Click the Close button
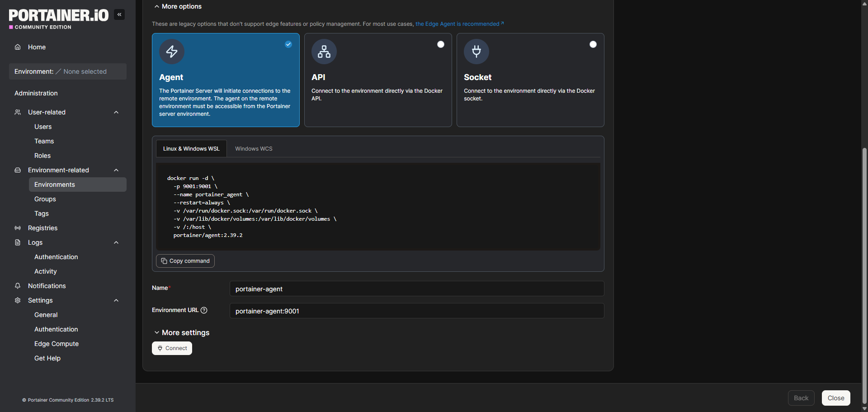This screenshot has height=412, width=868. pos(836,398)
